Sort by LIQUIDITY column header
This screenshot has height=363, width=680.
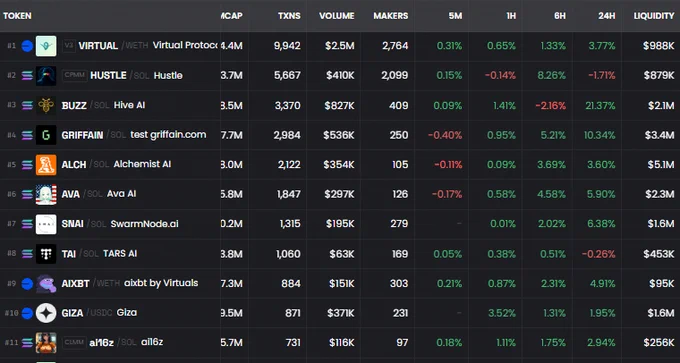click(x=654, y=16)
